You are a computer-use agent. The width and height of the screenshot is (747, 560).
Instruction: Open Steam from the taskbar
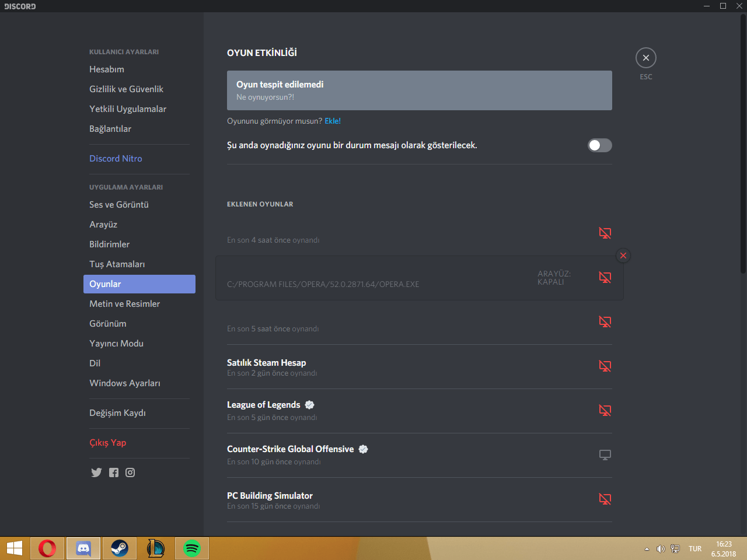(x=120, y=548)
